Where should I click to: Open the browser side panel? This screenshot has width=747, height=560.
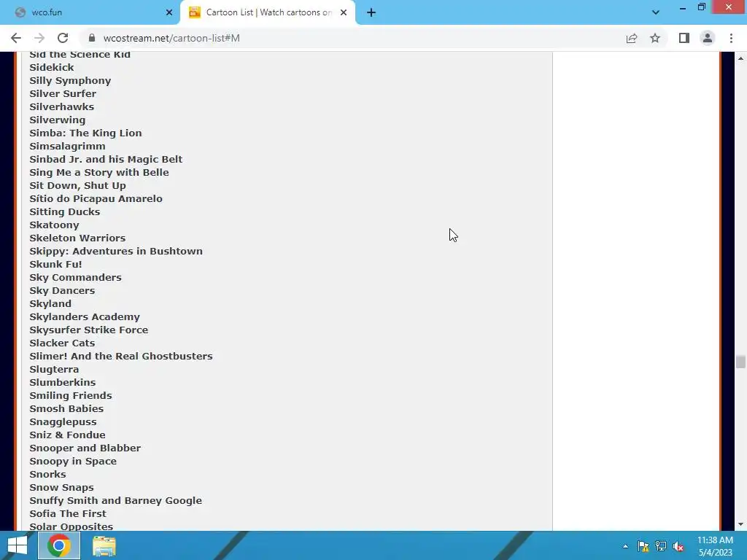pos(684,38)
